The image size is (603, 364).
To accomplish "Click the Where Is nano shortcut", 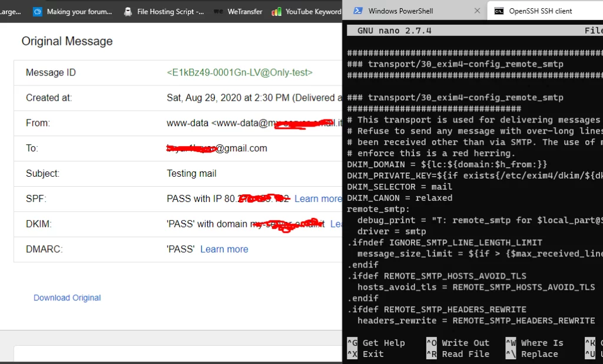I will [535, 343].
